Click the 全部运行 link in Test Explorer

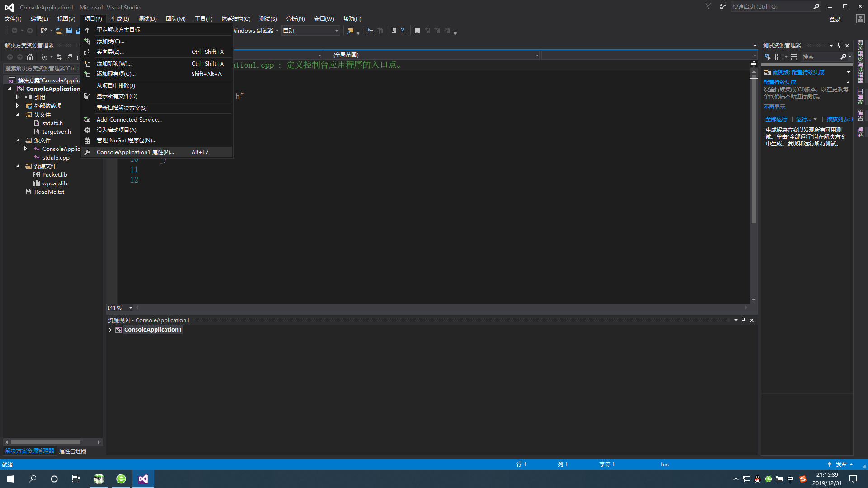click(x=776, y=119)
